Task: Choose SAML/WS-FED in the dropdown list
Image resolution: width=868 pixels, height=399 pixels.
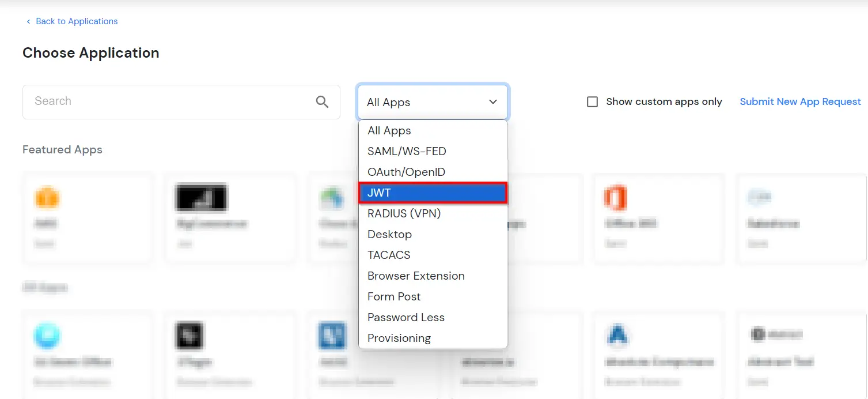Action: pos(405,151)
